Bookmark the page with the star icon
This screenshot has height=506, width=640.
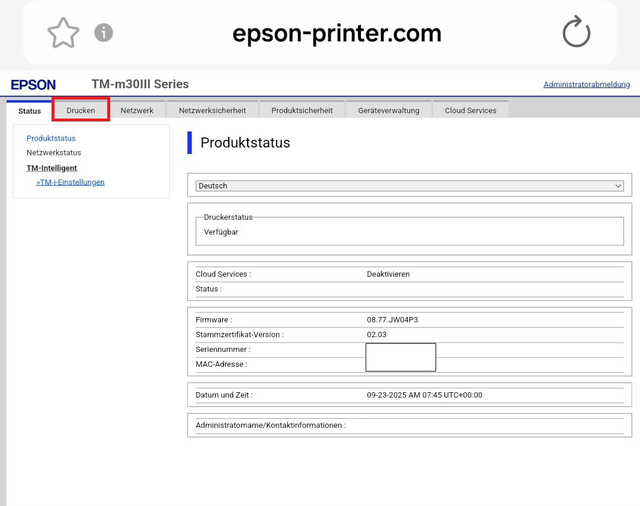coord(63,33)
